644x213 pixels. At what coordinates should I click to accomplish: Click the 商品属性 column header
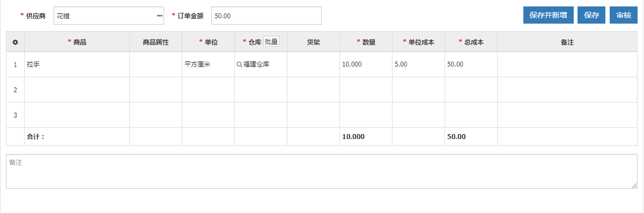point(156,42)
